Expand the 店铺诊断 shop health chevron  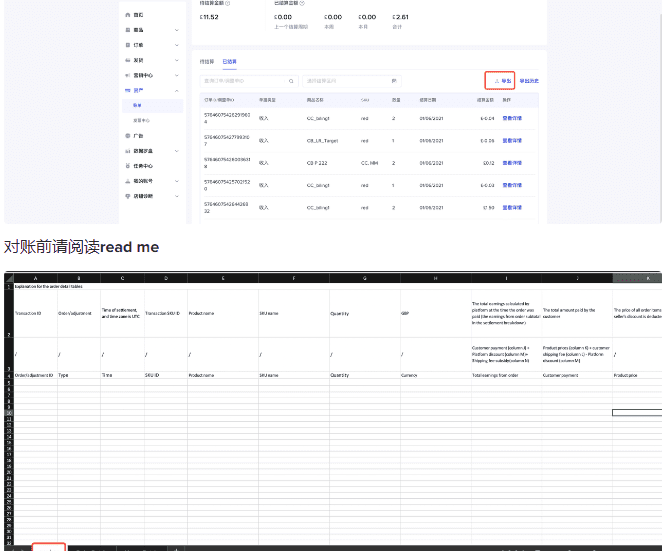point(177,196)
